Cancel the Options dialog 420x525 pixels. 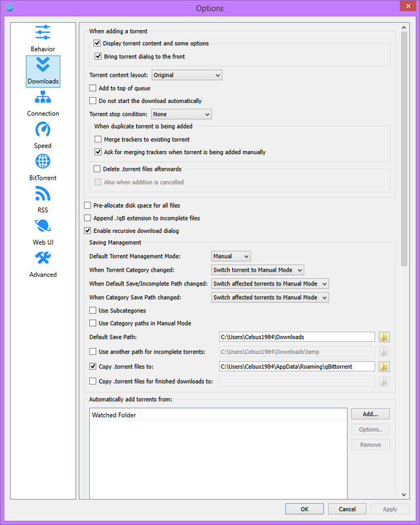pos(347,509)
